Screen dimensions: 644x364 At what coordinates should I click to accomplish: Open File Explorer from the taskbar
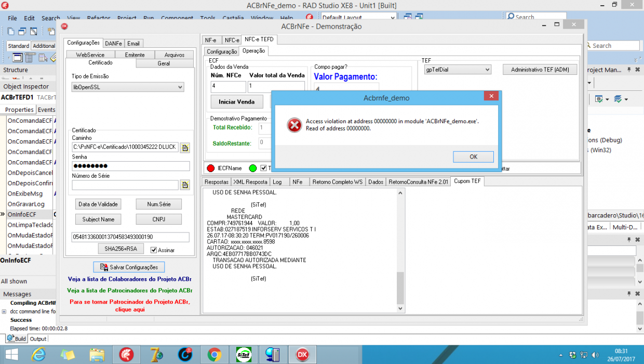(97, 355)
